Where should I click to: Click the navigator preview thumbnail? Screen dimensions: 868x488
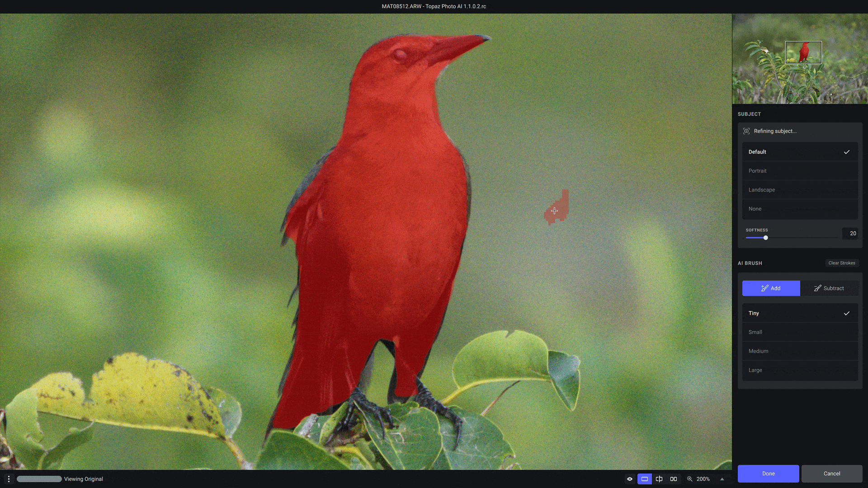[799, 59]
